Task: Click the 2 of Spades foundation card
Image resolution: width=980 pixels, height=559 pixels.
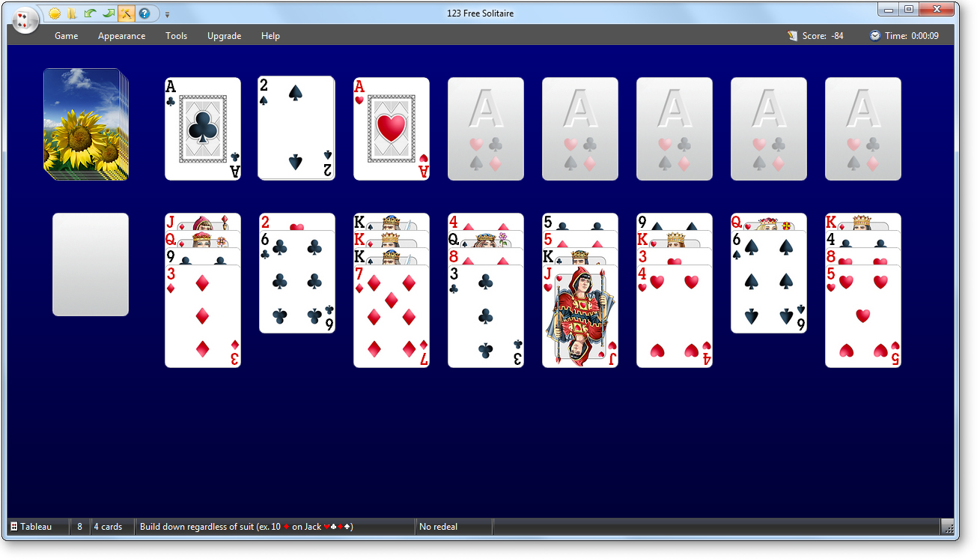Action: pyautogui.click(x=296, y=128)
